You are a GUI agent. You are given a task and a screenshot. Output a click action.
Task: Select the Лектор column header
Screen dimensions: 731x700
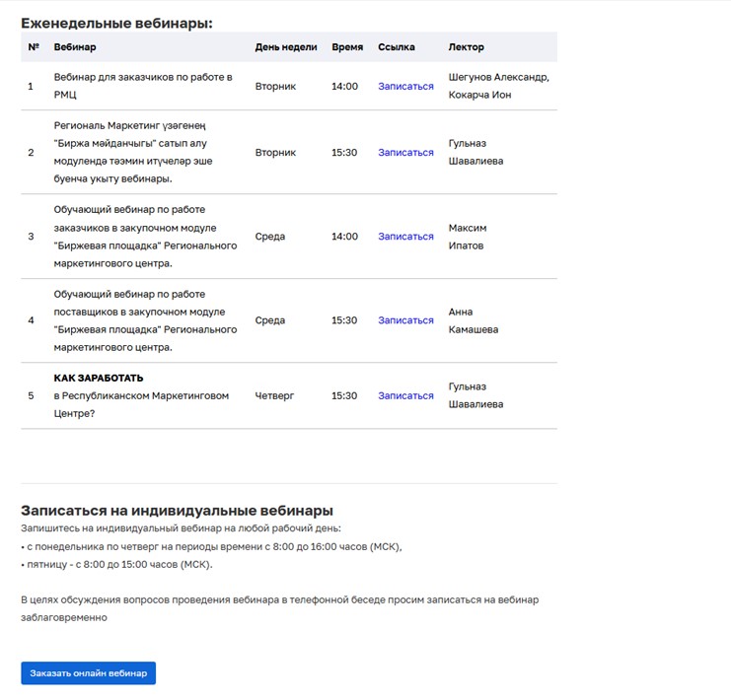pyautogui.click(x=467, y=47)
